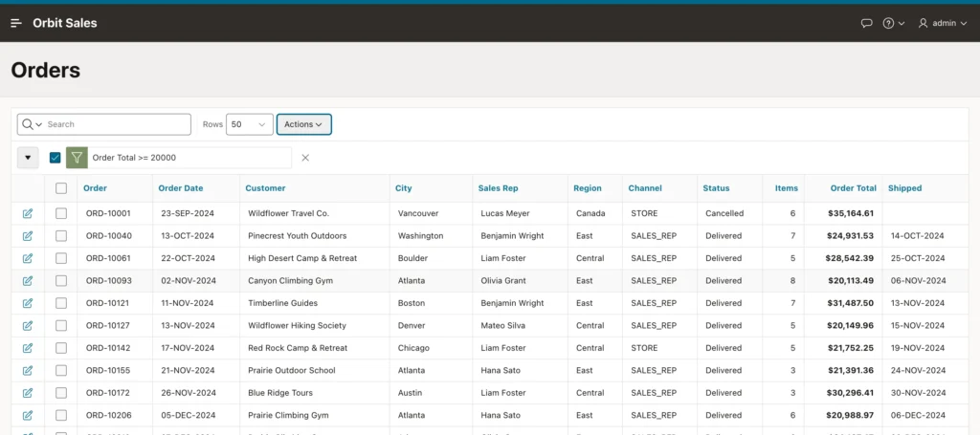
Task: Toggle the select-all rows header checkbox
Action: click(x=60, y=187)
